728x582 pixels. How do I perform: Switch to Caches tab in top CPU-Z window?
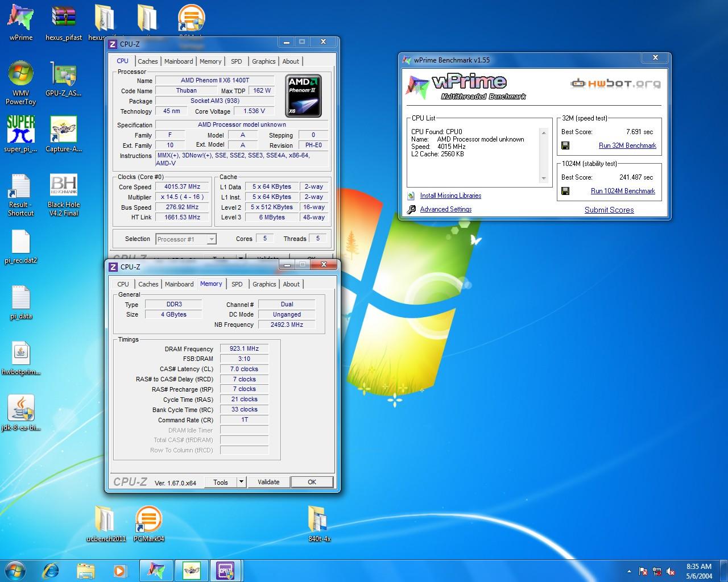[x=148, y=61]
